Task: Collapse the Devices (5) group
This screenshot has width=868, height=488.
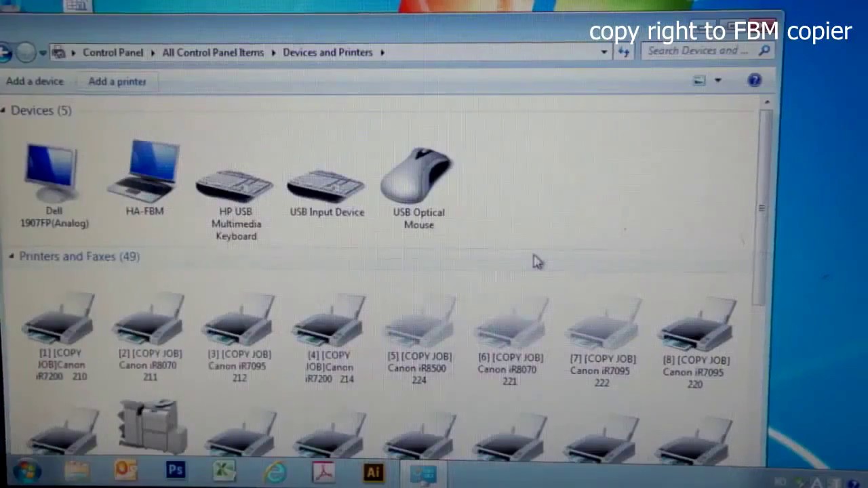Action: point(3,110)
